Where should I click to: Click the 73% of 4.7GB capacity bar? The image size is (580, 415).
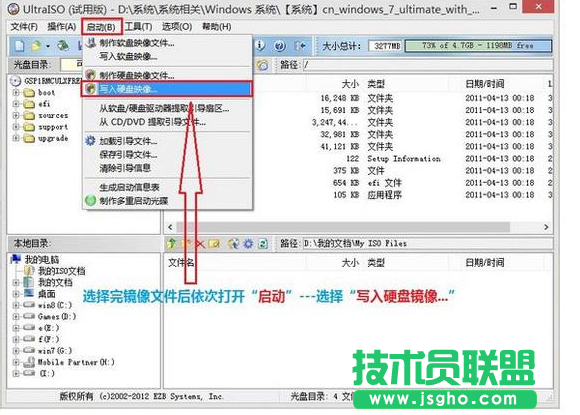[478, 46]
